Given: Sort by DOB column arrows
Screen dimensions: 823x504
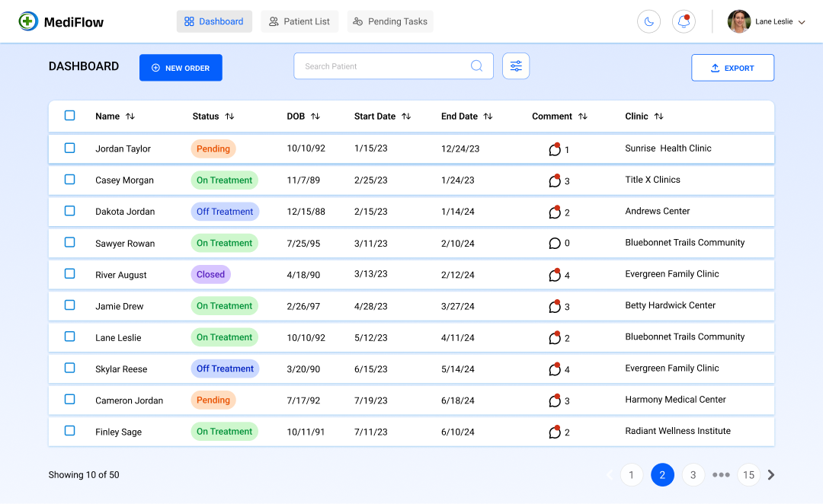Looking at the screenshot, I should (x=315, y=116).
